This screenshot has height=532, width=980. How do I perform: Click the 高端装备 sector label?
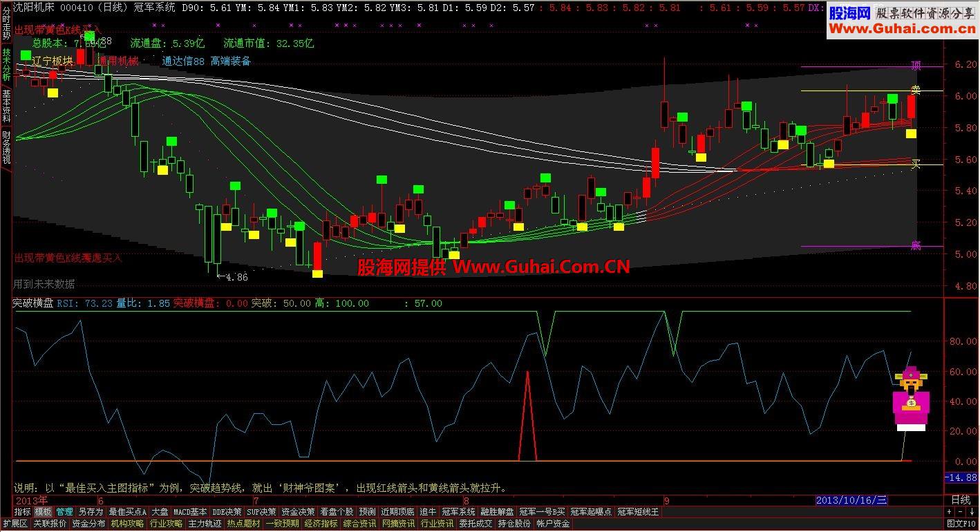231,61
